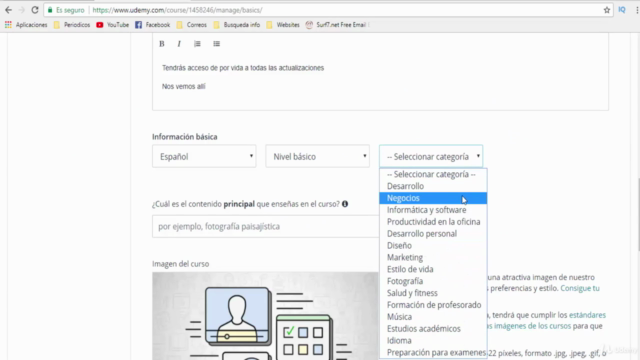Open the 'estándares' link
The width and height of the screenshot is (640, 360).
587,315
